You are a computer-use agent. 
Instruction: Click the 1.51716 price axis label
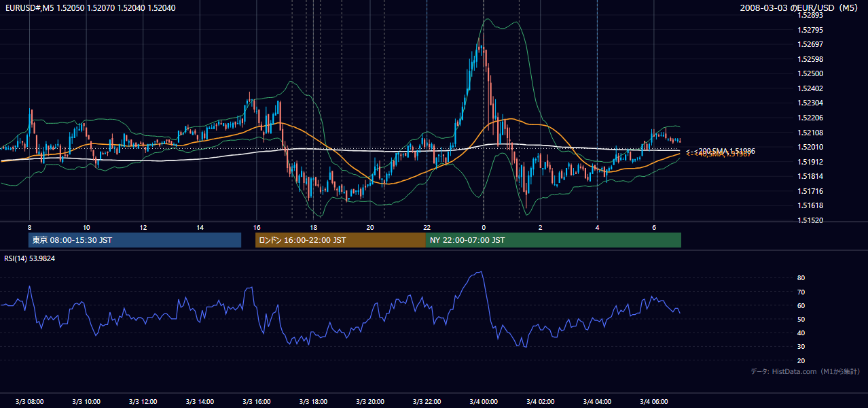(810, 191)
